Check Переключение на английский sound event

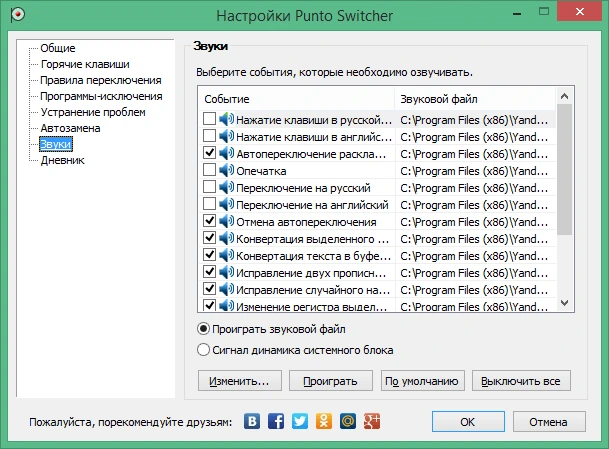point(209,204)
